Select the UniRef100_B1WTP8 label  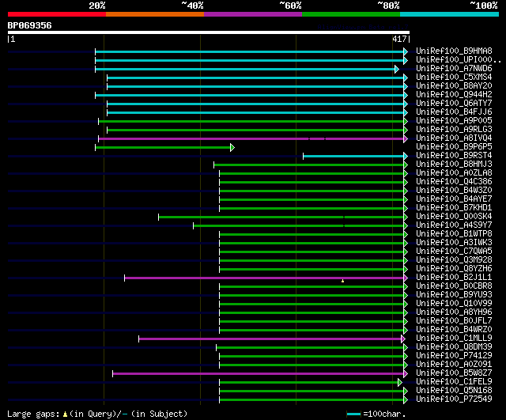[454, 234]
